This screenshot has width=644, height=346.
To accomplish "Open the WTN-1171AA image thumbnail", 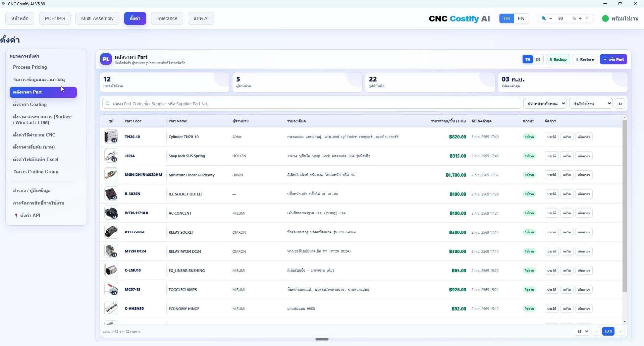I will click(111, 213).
